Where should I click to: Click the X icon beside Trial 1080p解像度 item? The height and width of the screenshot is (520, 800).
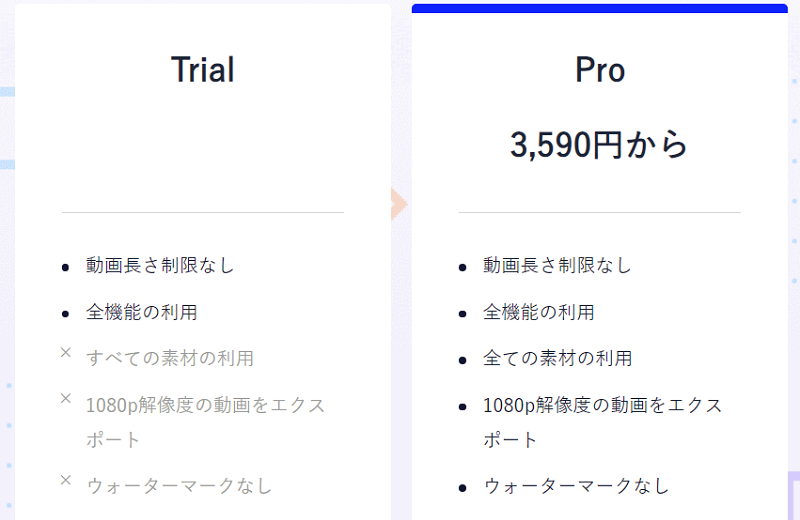tap(66, 398)
